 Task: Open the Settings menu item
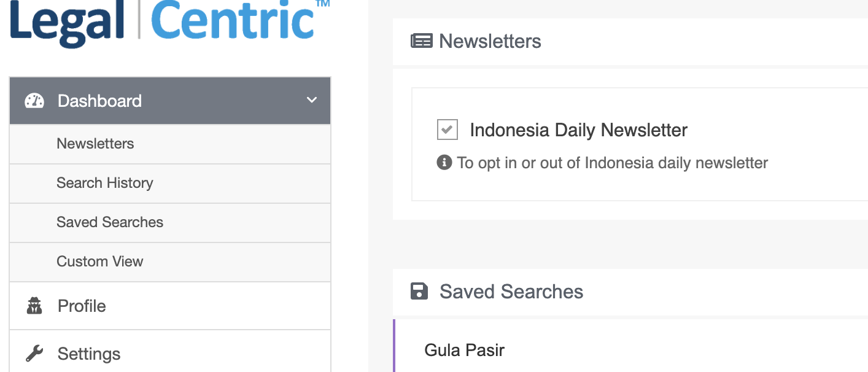(x=89, y=354)
